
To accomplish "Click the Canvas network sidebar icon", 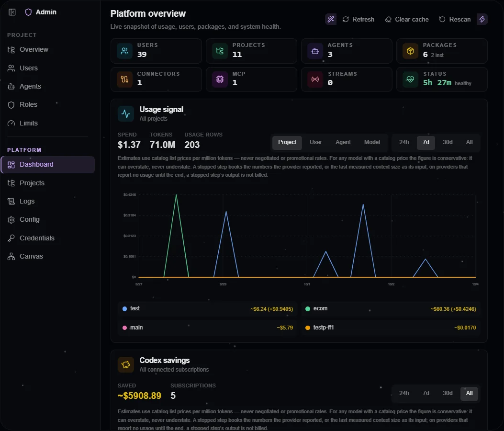I will pyautogui.click(x=11, y=256).
